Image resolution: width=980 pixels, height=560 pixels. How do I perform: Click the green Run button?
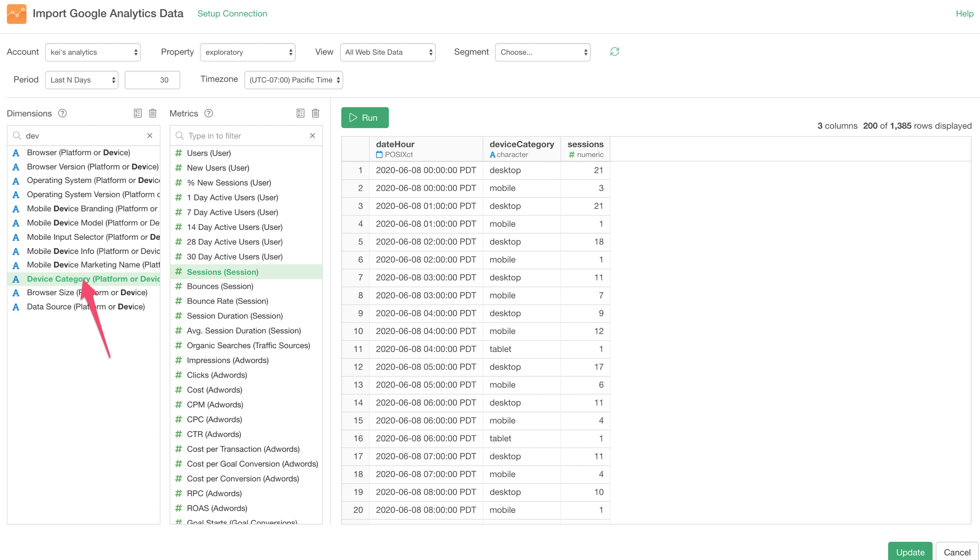tap(365, 117)
